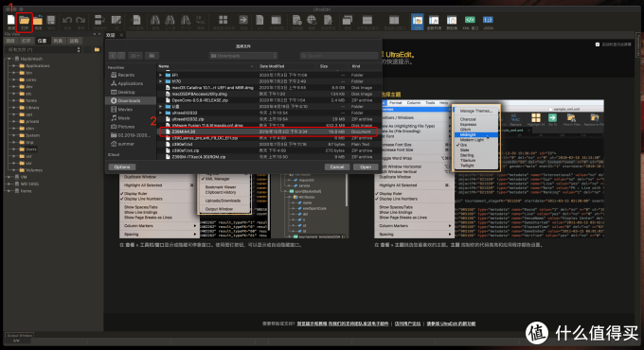
Task: Click the cascade windows toolbar icon
Action: [348, 20]
